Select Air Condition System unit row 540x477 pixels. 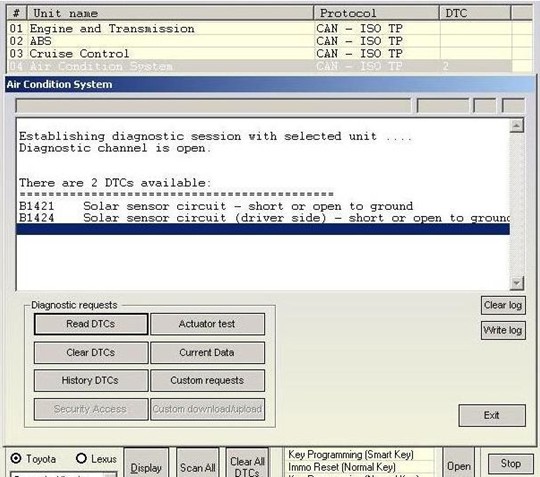click(x=269, y=66)
